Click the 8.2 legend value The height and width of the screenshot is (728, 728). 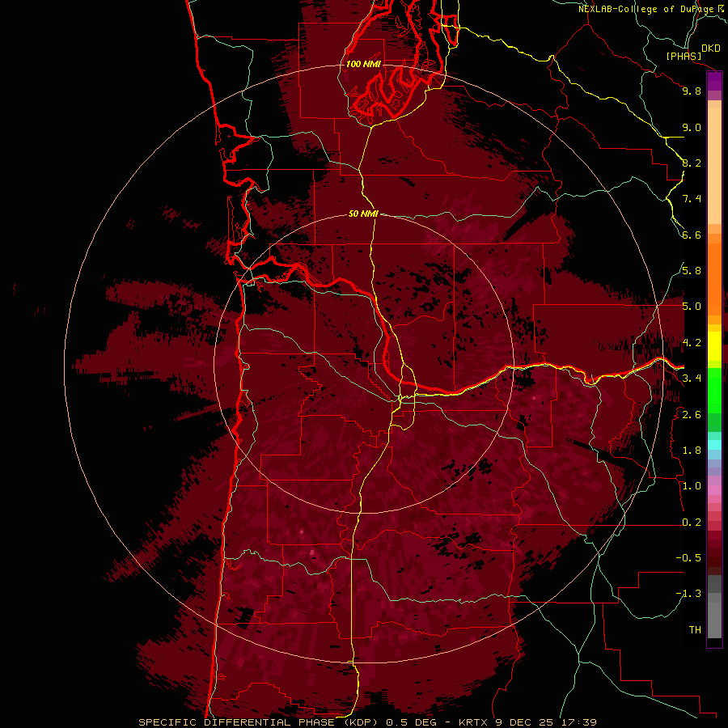pyautogui.click(x=692, y=163)
